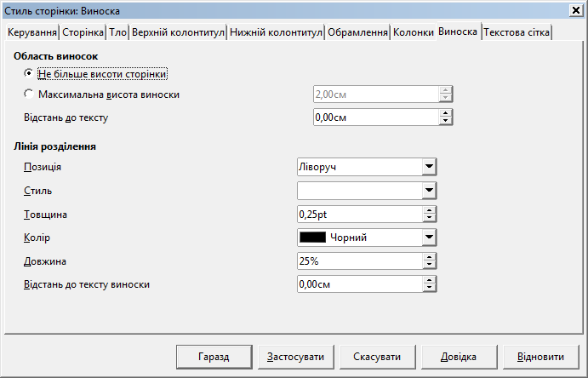Screen dimensions: 588x378
Task: Switch to the Текстова сітка tab
Action: tap(517, 32)
